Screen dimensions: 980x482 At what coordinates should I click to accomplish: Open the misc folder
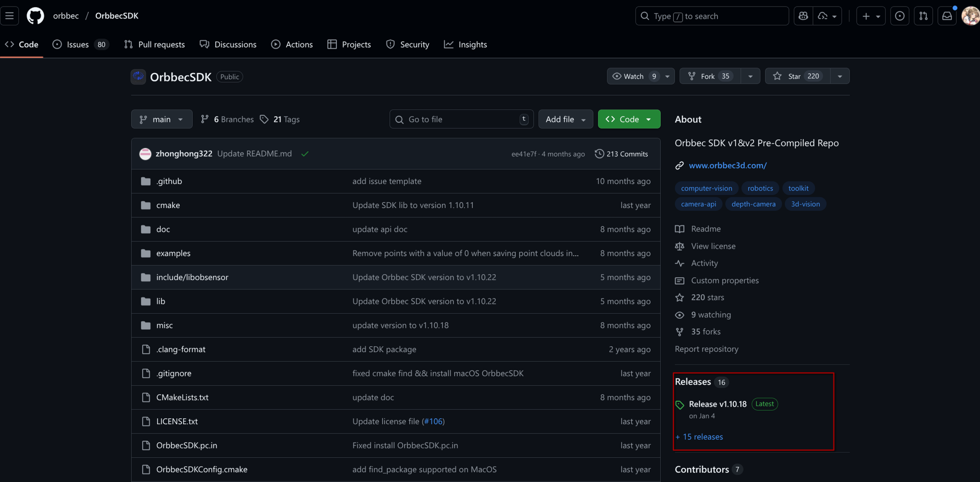[164, 325]
